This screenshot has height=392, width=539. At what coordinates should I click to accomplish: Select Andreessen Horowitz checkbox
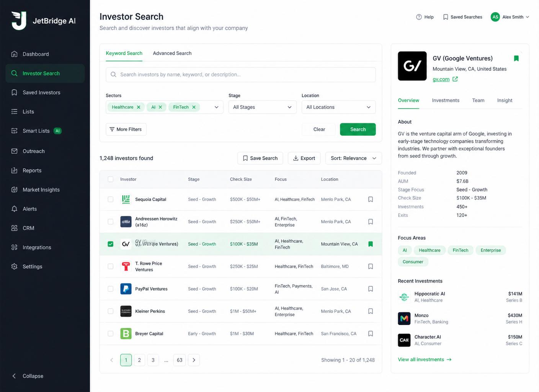[x=111, y=222]
